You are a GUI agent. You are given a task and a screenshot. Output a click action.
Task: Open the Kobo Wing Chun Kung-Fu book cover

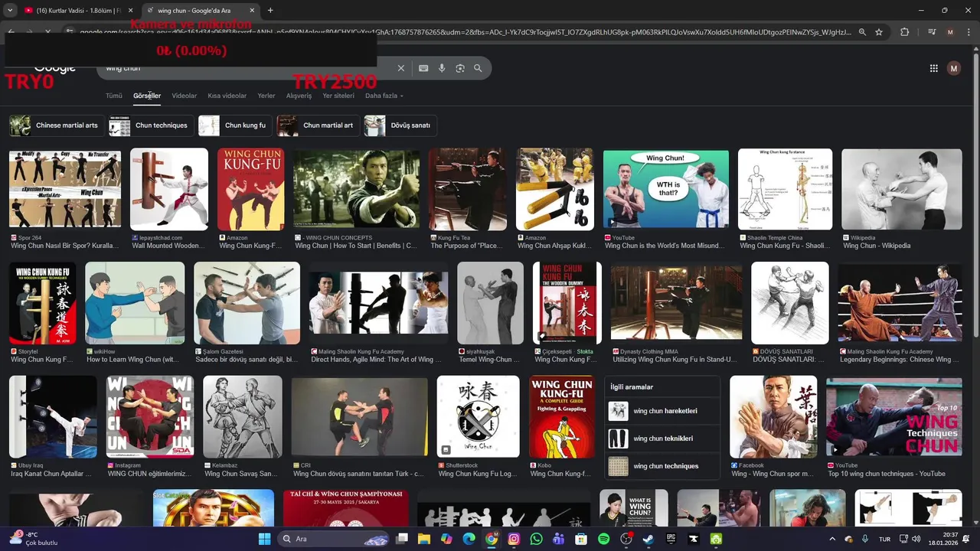click(x=562, y=417)
